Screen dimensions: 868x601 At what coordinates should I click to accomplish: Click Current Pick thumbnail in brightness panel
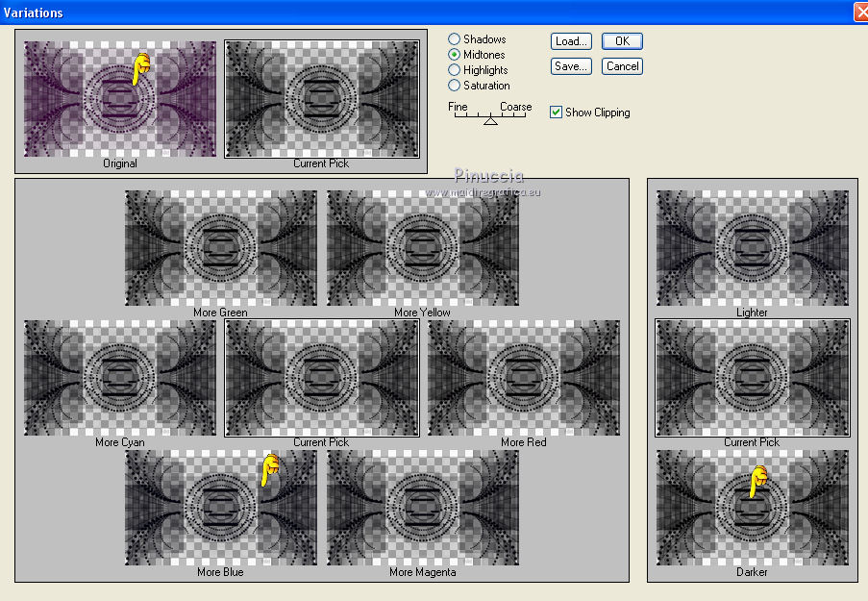pyautogui.click(x=753, y=378)
